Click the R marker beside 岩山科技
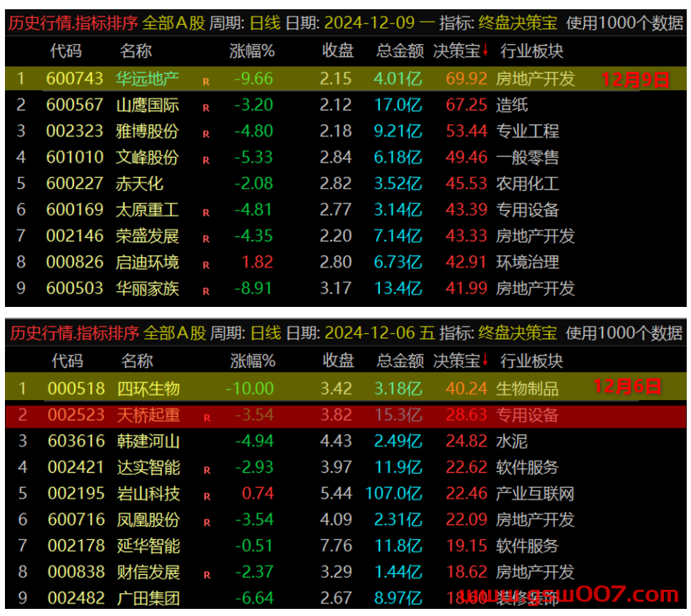 coord(207,497)
